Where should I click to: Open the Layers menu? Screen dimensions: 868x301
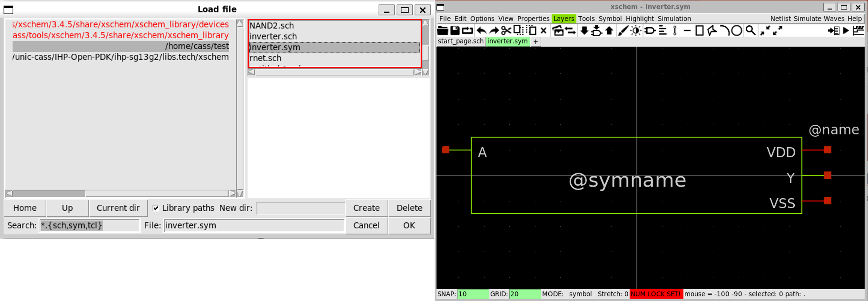coord(563,19)
